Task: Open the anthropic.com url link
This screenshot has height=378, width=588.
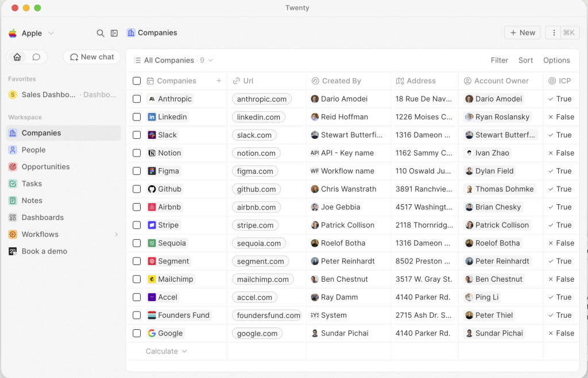Action: coord(262,99)
